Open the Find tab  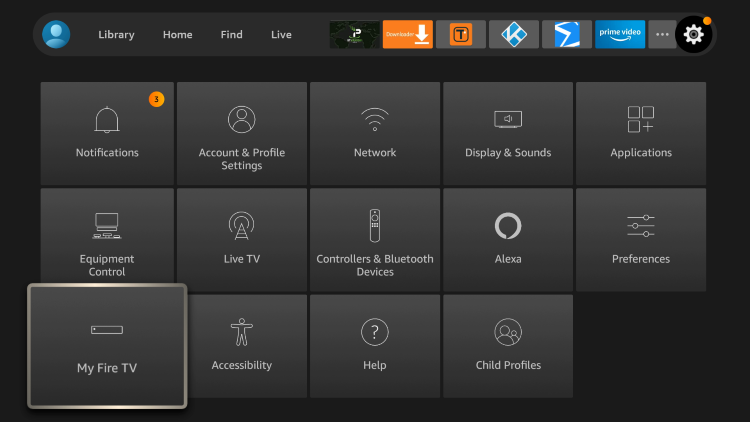[x=231, y=35]
